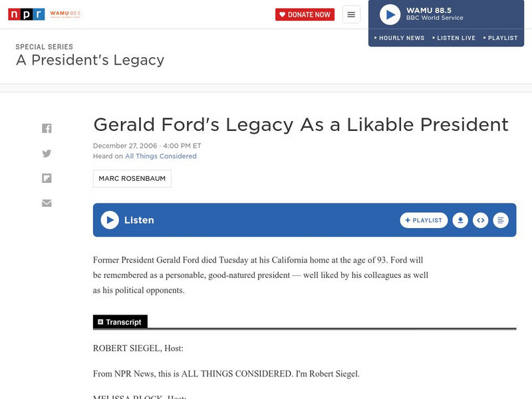Image resolution: width=532 pixels, height=399 pixels.
Task: Share the story on Twitter
Action: tap(47, 152)
